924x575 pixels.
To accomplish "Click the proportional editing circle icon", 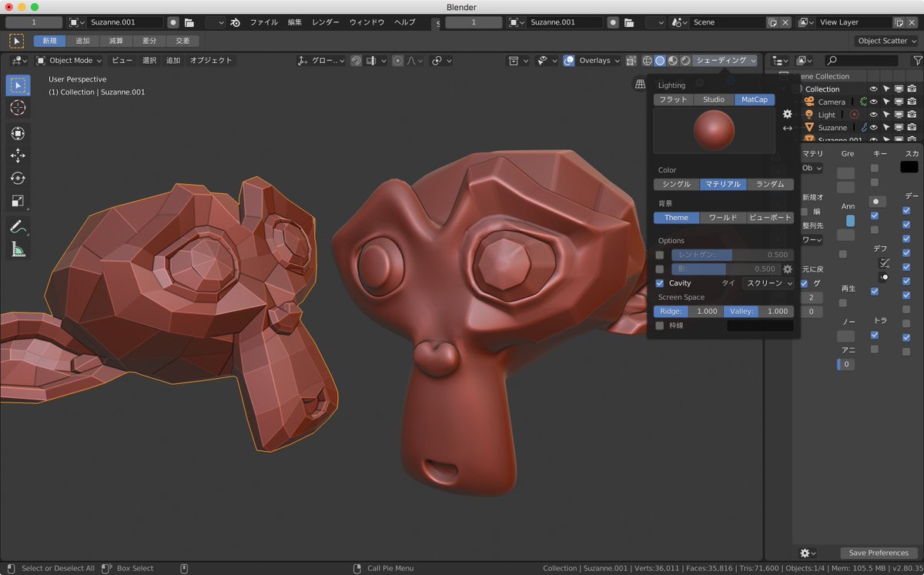I will coord(397,60).
